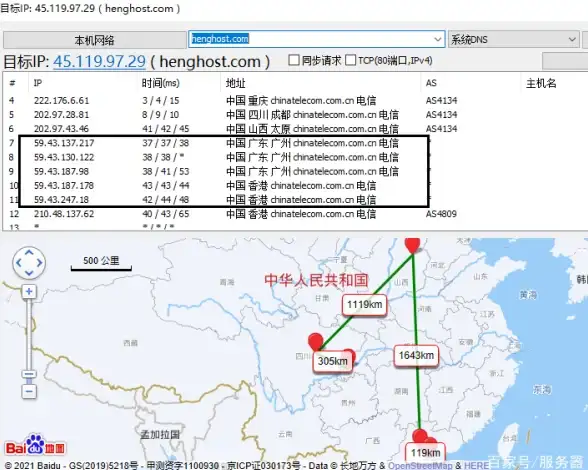Select hop row with IP 222.176.6.61
The image size is (588, 470).
coord(294,101)
